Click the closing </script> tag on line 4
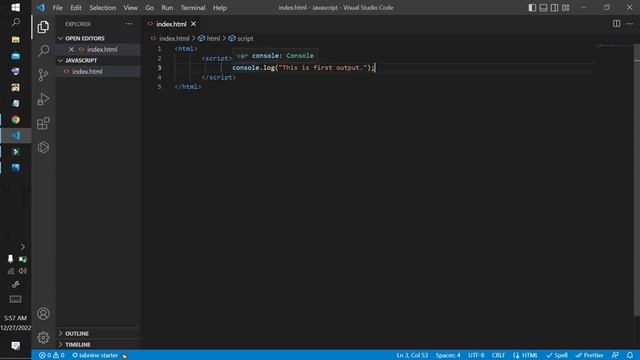Viewport: 640px width, 360px height. coord(218,78)
